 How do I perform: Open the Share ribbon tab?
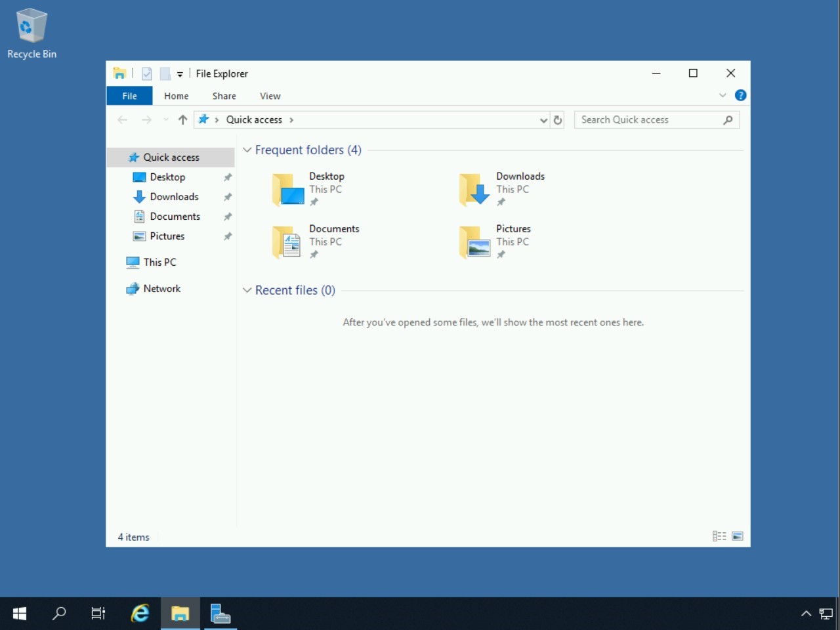pyautogui.click(x=224, y=96)
